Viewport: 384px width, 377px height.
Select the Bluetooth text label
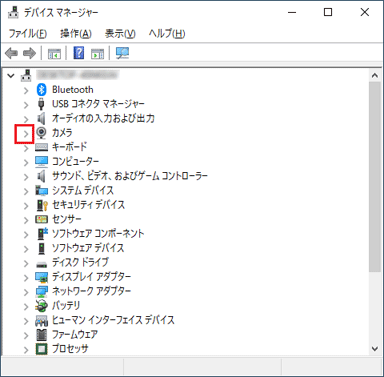click(73, 89)
